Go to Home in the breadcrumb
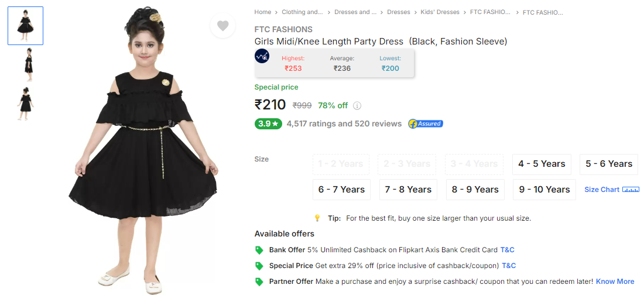 coord(262,12)
